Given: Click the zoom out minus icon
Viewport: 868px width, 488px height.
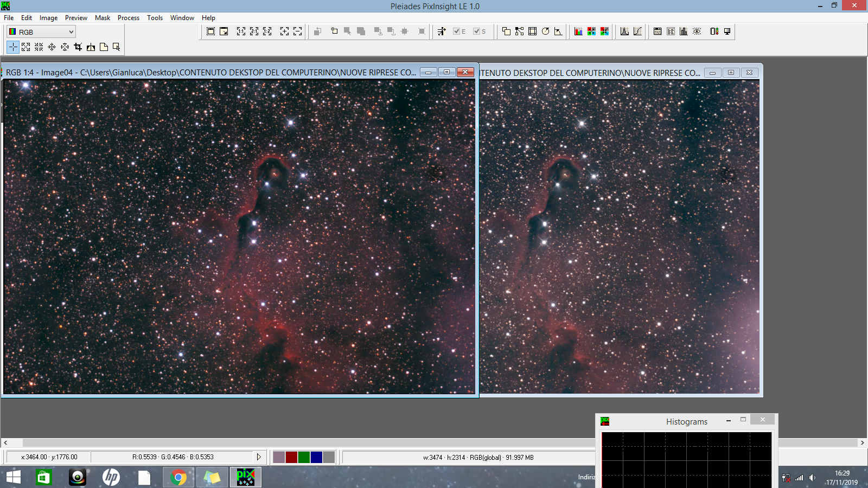Looking at the screenshot, I should click(x=298, y=31).
